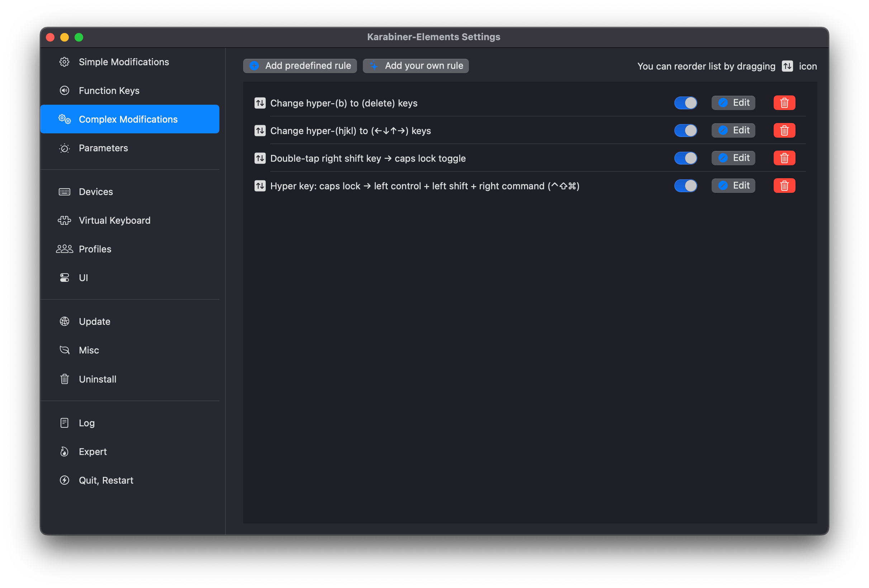
Task: Click the Log document icon
Action: [64, 423]
